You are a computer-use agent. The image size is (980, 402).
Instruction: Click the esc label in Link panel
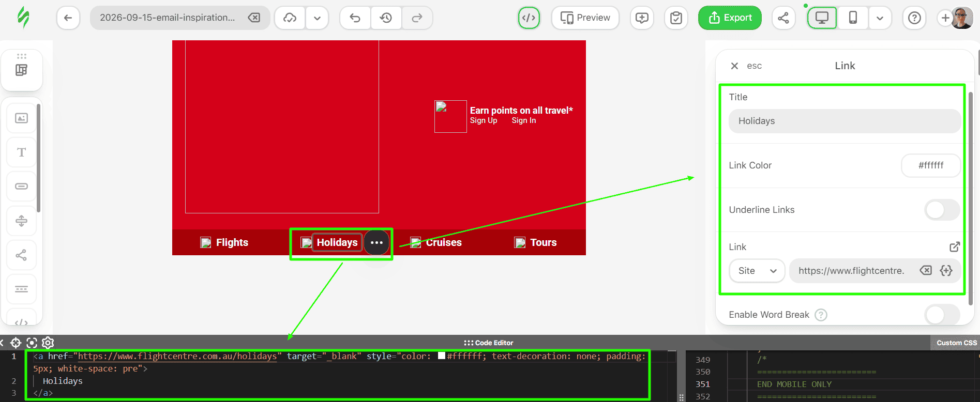point(754,66)
